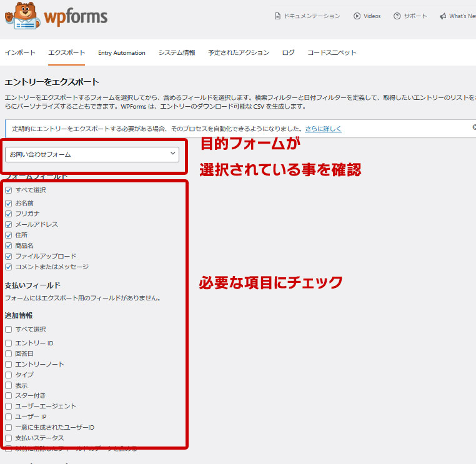Click the document icon beside ドキュメンテーション

(x=277, y=16)
